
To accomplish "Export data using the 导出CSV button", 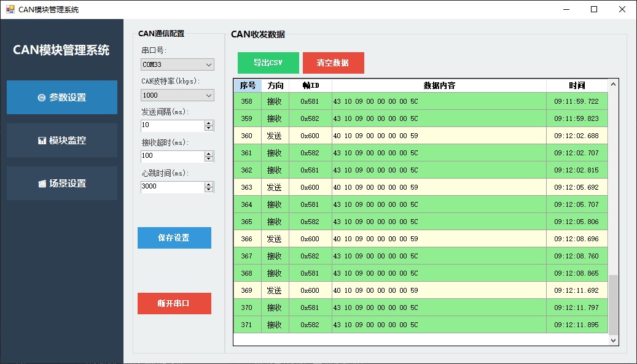I will point(268,63).
